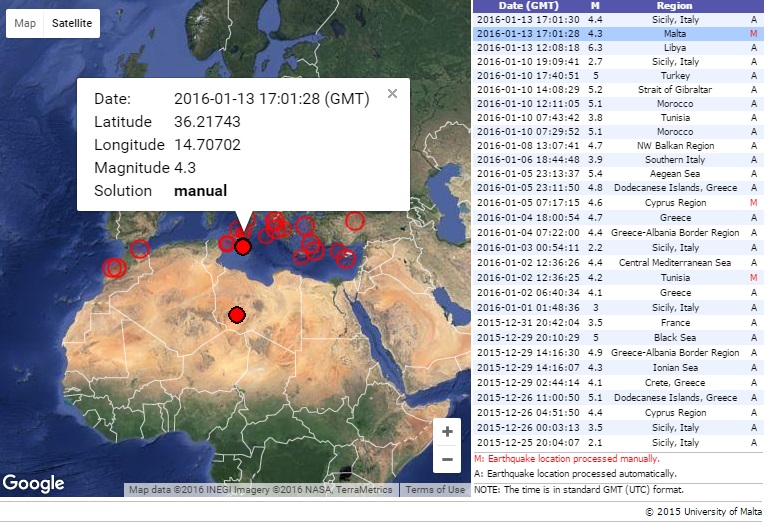Select the France earthquake row
This screenshot has width=772, height=522.
tap(612, 323)
